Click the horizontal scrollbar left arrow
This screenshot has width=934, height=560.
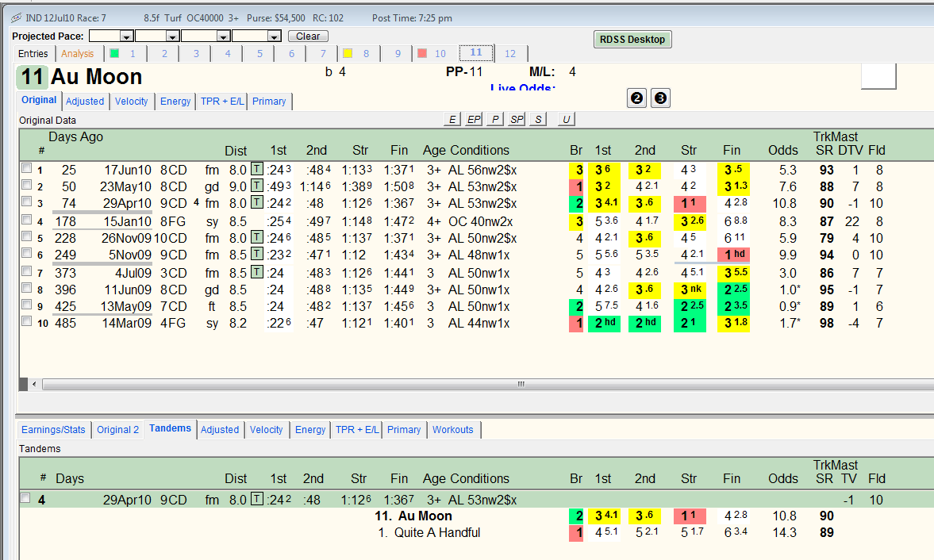tap(35, 385)
